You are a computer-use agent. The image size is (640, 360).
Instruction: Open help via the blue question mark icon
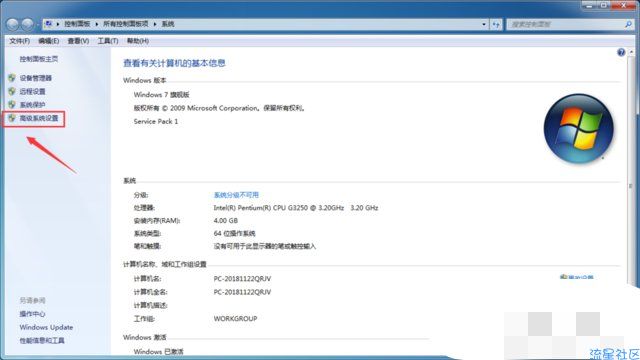pos(621,52)
